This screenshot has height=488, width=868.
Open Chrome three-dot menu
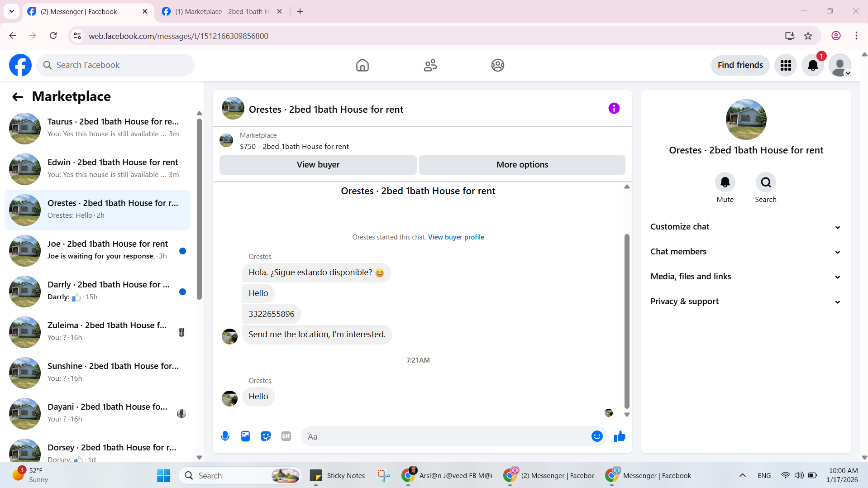(x=856, y=36)
